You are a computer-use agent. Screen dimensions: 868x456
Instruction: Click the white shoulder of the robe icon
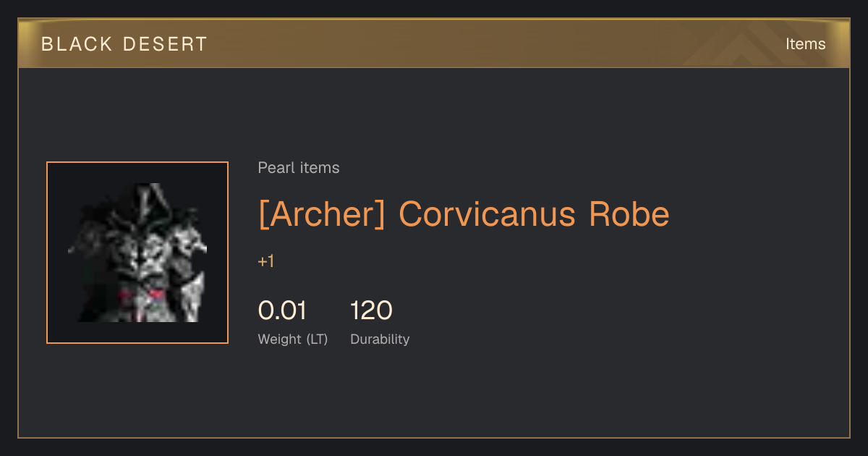[x=190, y=239]
